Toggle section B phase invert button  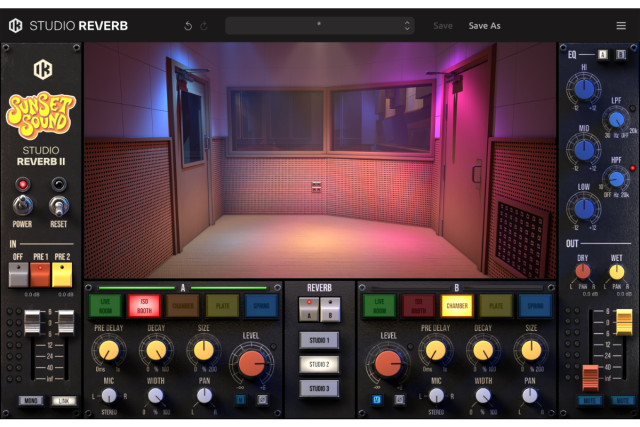(399, 400)
